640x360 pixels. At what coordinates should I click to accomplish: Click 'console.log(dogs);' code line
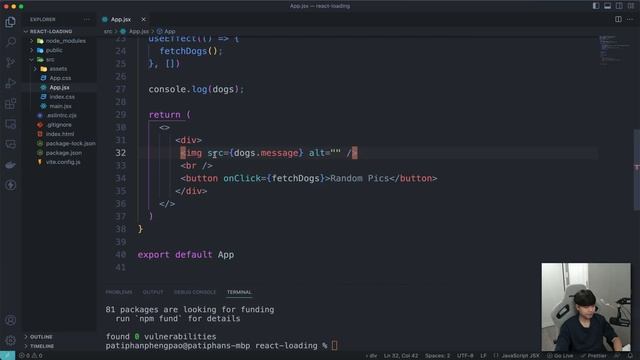coord(196,89)
